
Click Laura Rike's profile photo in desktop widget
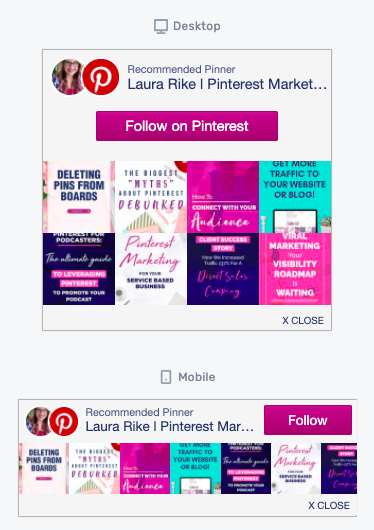tap(68, 77)
